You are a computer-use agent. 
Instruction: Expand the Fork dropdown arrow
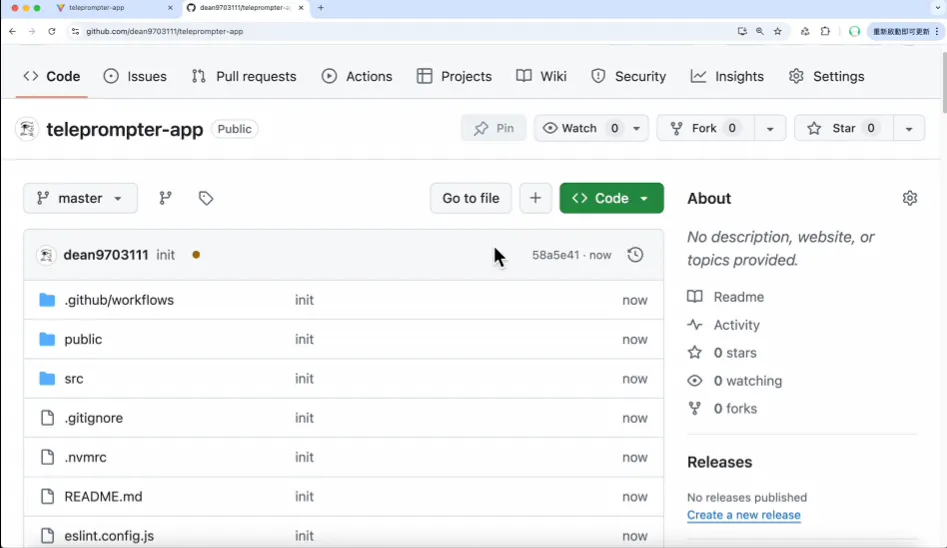(770, 129)
